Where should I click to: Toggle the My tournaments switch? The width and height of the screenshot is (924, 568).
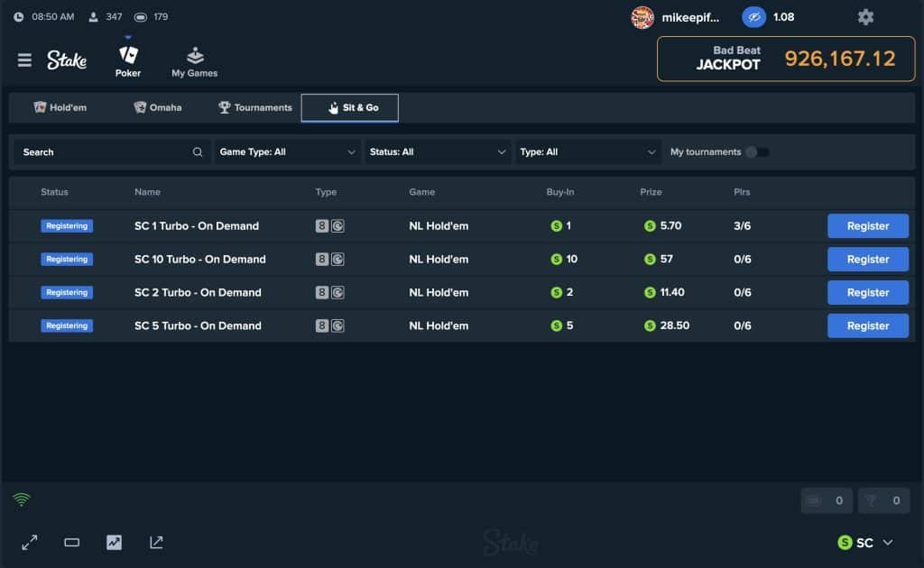(x=757, y=152)
